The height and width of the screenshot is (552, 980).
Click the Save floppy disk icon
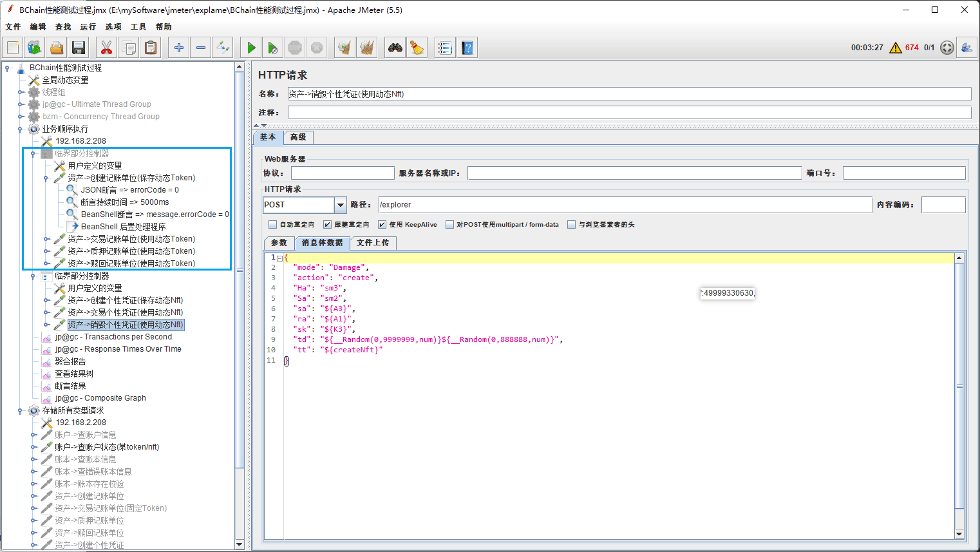79,48
